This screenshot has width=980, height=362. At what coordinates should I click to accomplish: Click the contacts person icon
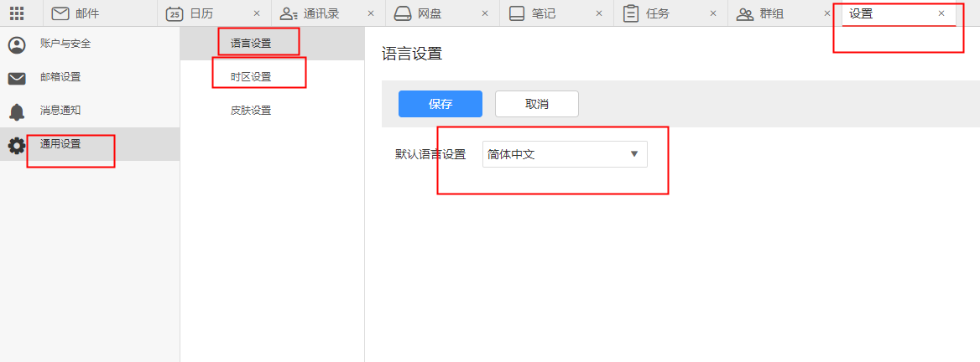tap(289, 13)
